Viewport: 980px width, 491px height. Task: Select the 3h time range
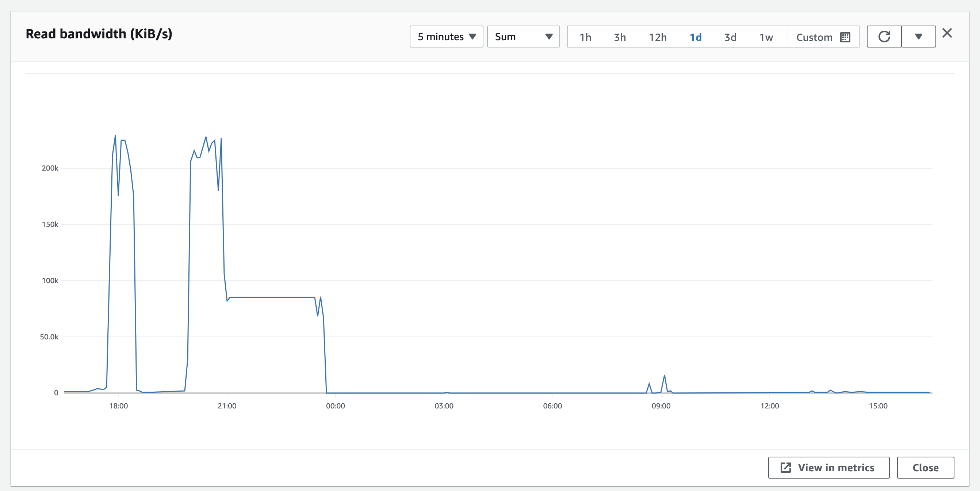tap(619, 37)
